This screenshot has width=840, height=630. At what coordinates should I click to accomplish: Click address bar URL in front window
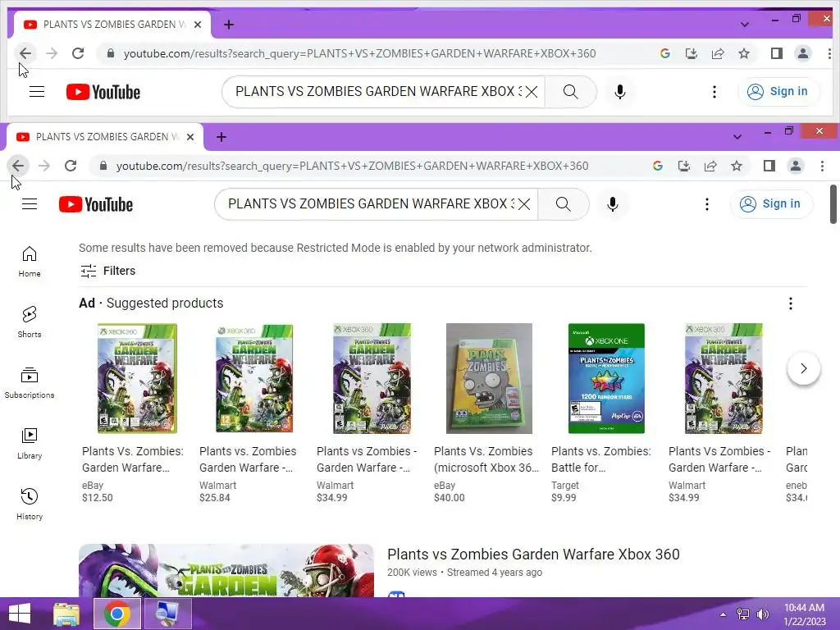[x=352, y=166]
